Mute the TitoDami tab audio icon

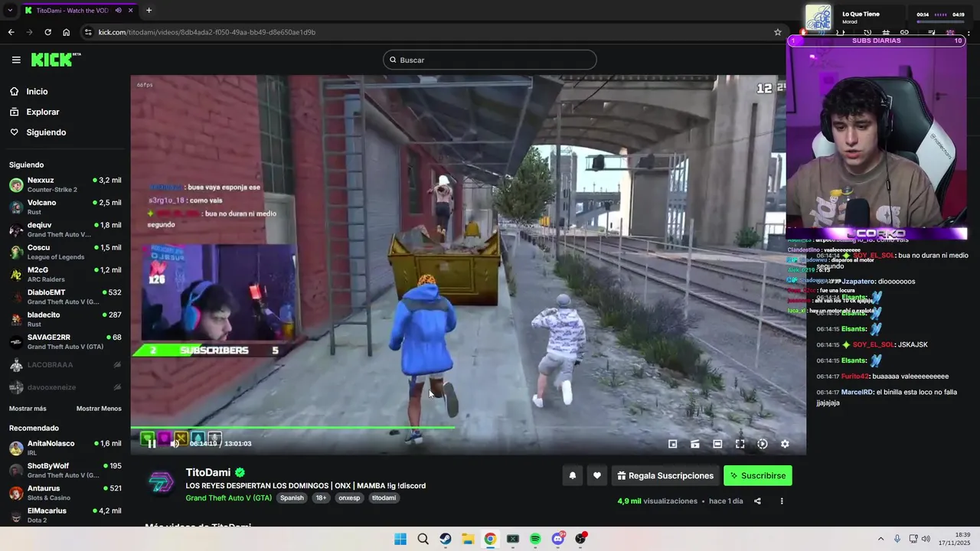119,11
